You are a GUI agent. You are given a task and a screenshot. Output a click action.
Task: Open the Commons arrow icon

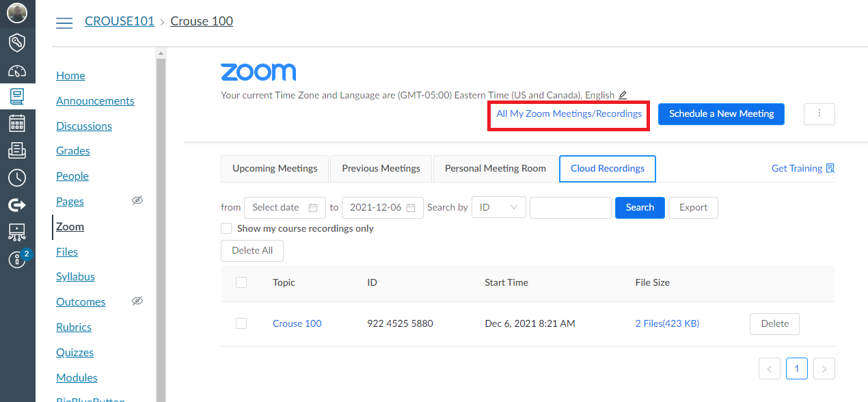17,204
